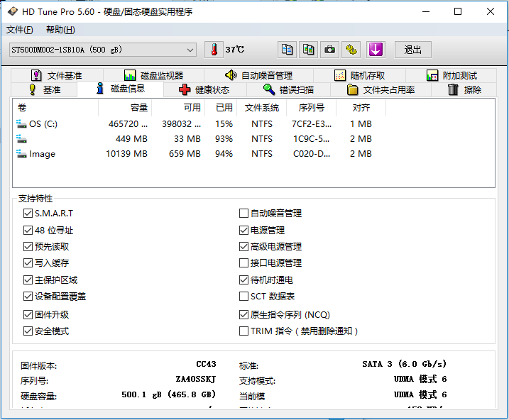The width and height of the screenshot is (509, 420).
Task: Click the 已用 column header
Action: tap(221, 108)
